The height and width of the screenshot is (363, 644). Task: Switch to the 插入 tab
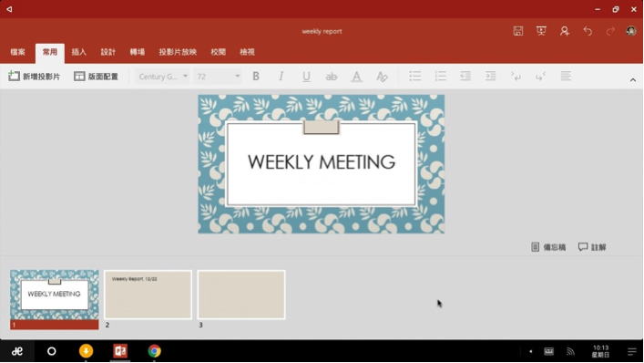point(79,52)
